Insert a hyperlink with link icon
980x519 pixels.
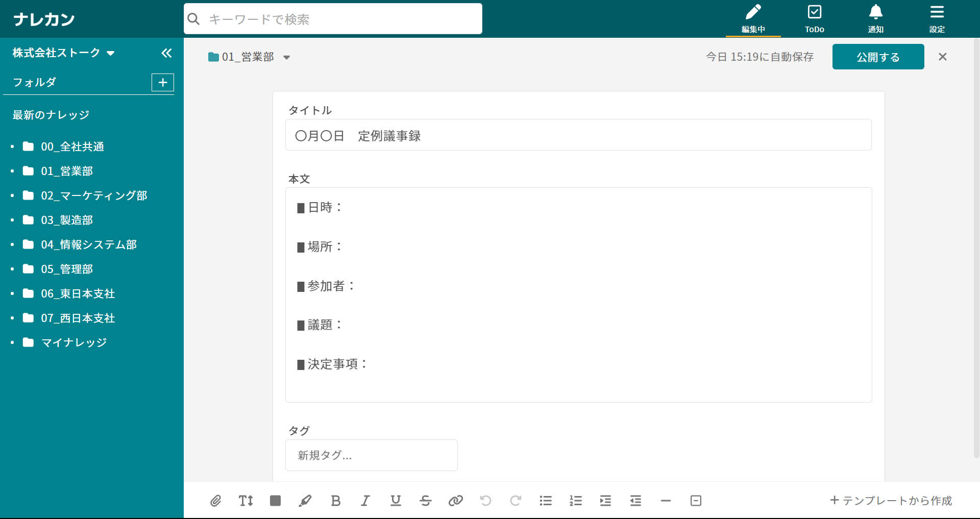[455, 501]
